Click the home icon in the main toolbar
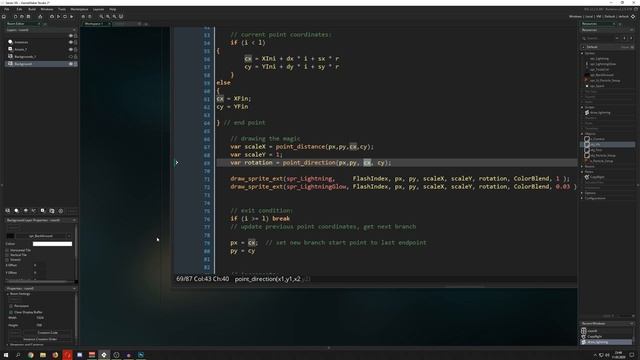 (4, 17)
